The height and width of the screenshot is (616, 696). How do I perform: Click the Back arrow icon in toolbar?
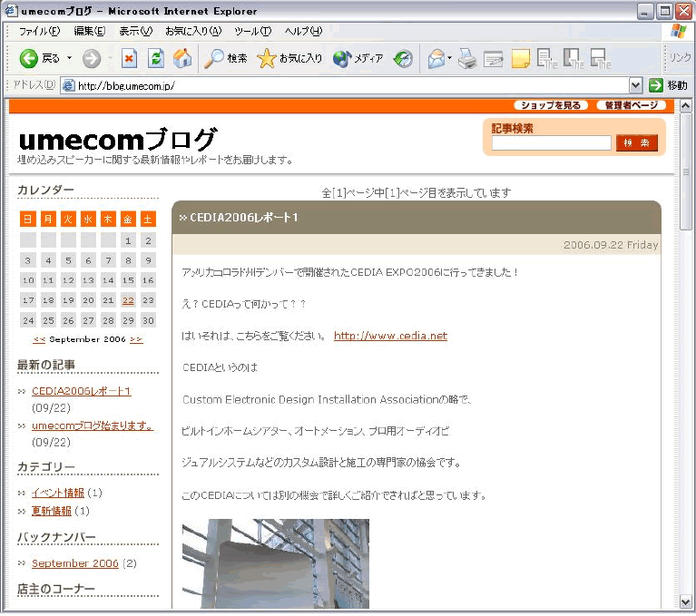[x=29, y=59]
